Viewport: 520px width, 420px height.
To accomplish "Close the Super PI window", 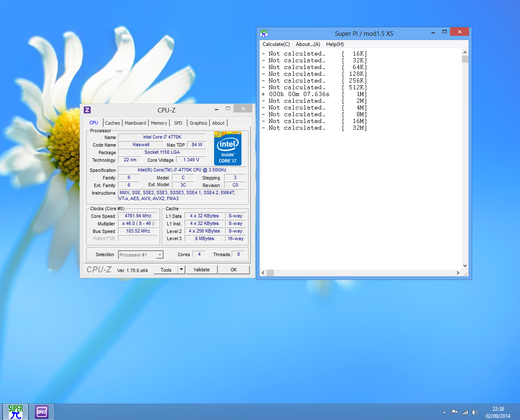I will [x=459, y=32].
